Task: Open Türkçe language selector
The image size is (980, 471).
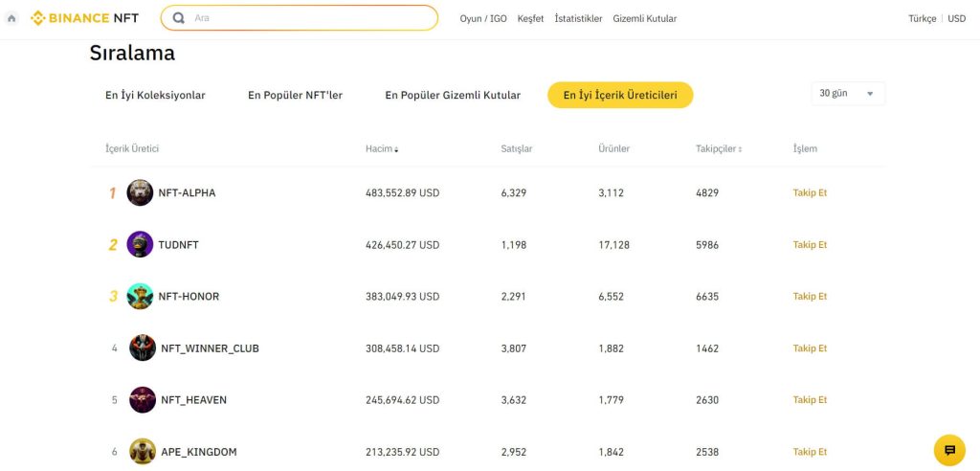Action: 922,19
